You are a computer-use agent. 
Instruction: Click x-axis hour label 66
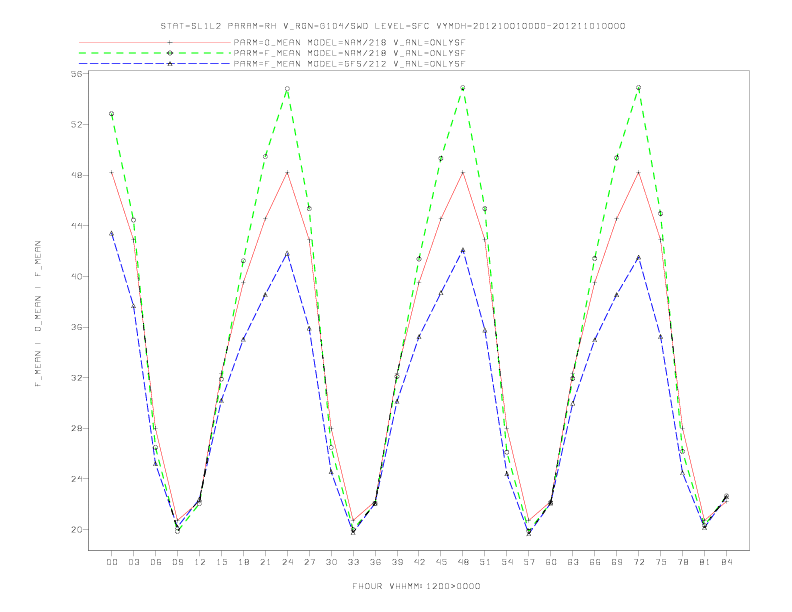pos(595,562)
